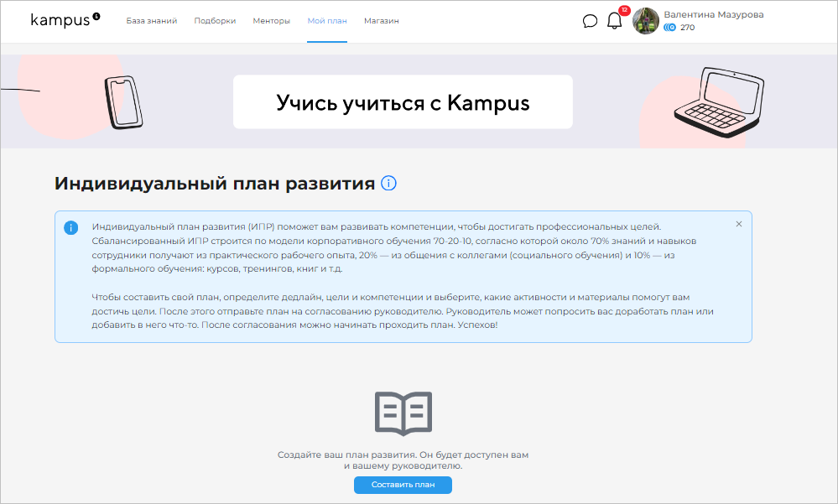Viewport: 838px width, 504px height.
Task: Go to the Менторы page
Action: (x=271, y=21)
